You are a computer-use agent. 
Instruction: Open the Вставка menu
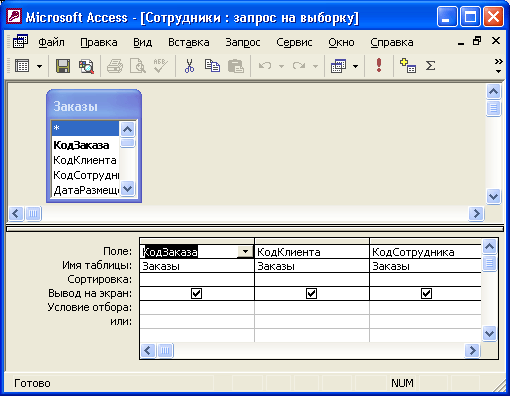click(189, 43)
